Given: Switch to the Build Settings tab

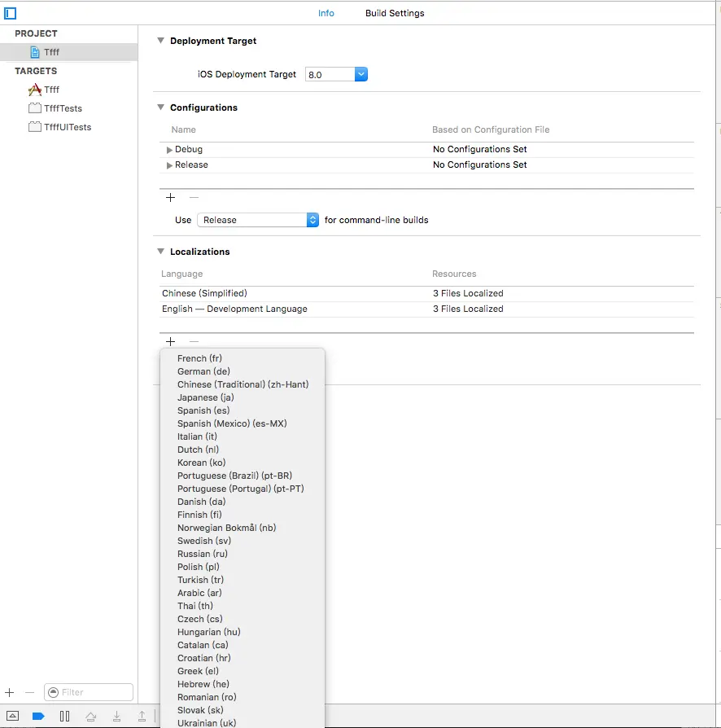Looking at the screenshot, I should pyautogui.click(x=395, y=13).
